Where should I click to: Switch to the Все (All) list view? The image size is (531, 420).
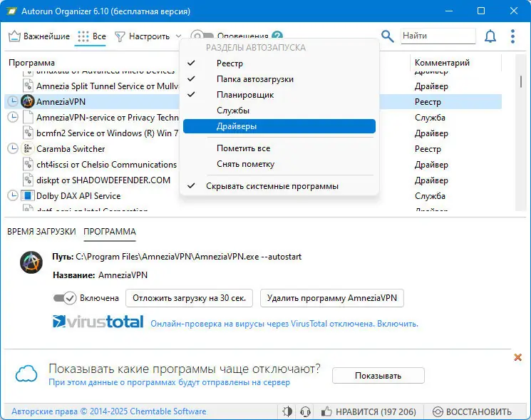(91, 36)
